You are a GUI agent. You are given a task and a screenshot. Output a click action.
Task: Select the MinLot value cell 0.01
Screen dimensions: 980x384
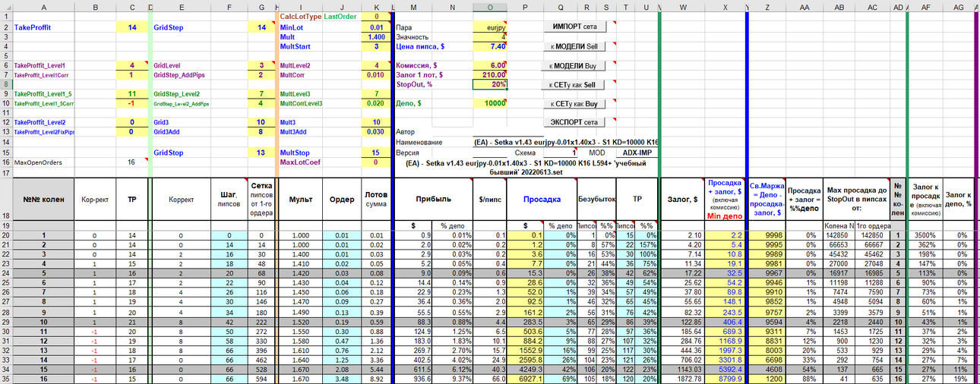377,27
